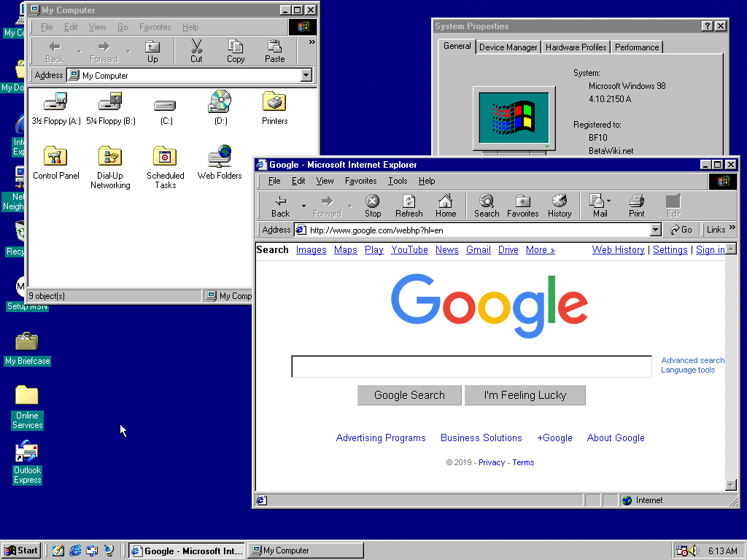Switch to the Device Manager tab
747x560 pixels.
click(x=508, y=47)
